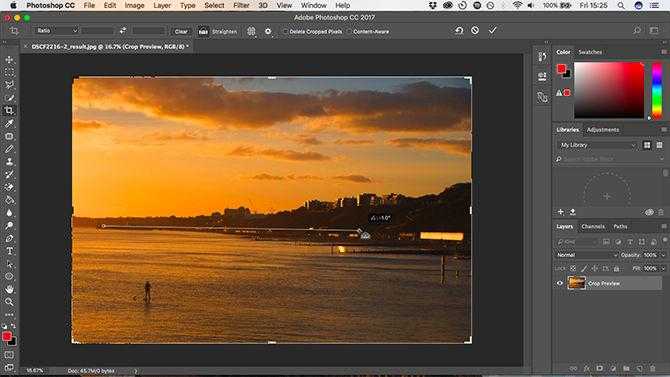Select the Eyedropper tool
The height and width of the screenshot is (377, 670).
point(9,124)
